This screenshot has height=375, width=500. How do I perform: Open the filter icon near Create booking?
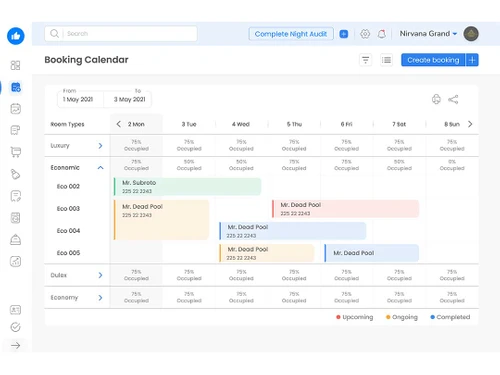pyautogui.click(x=366, y=60)
